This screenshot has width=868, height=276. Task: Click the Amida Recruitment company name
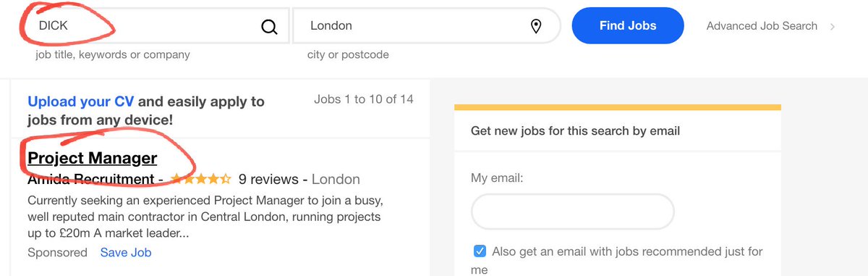coord(90,179)
